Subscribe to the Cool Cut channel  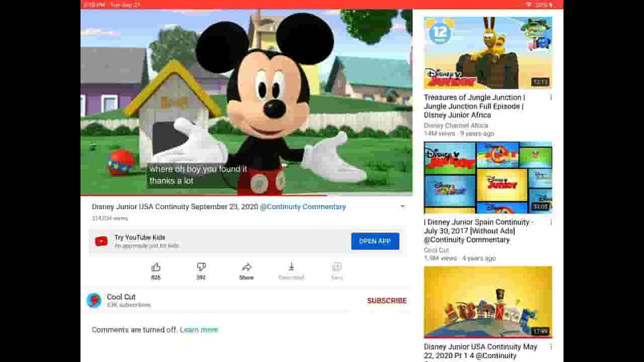tap(387, 301)
